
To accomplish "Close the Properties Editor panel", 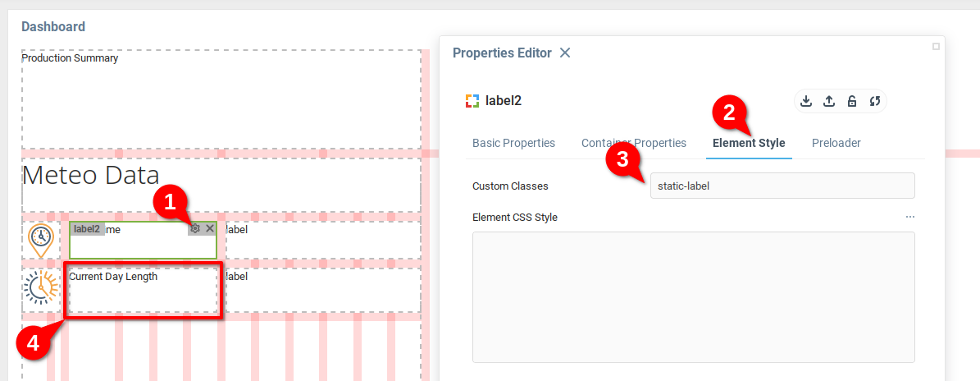I will [565, 53].
